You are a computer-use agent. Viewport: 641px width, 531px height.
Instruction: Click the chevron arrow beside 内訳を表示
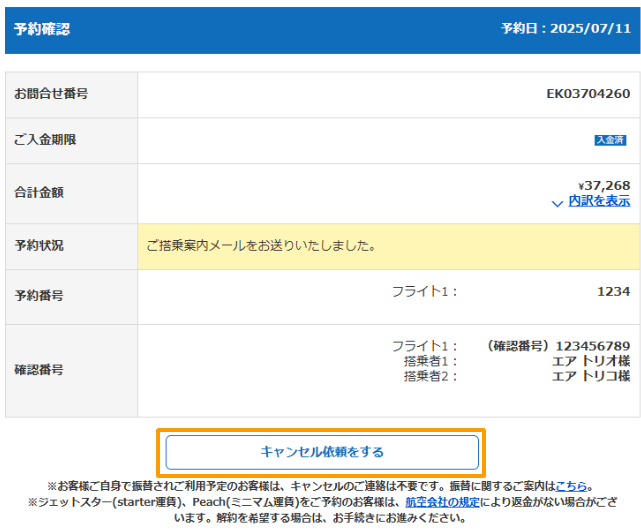(558, 202)
